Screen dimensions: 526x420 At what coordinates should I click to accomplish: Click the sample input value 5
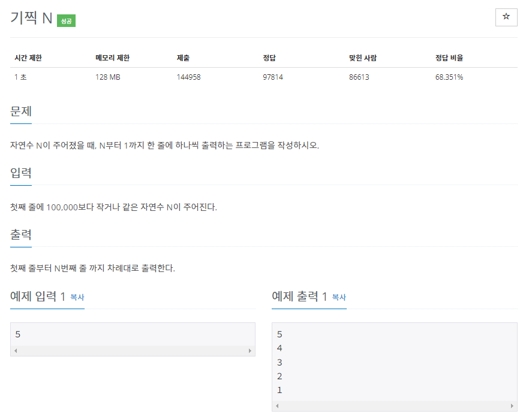(x=18, y=334)
